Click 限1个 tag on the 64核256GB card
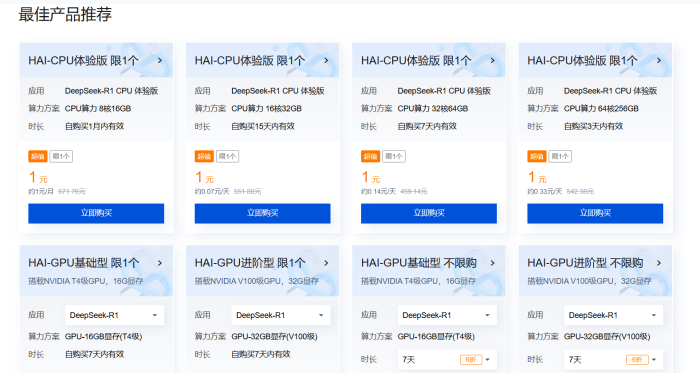This screenshot has height=373, width=700. [x=560, y=156]
